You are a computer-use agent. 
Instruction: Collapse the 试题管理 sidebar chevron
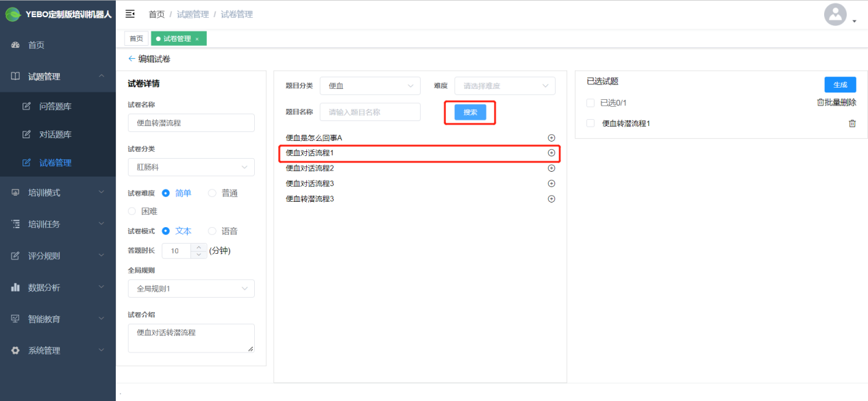[x=101, y=77]
